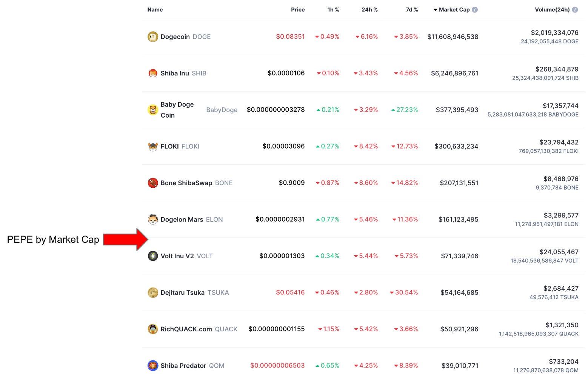Sort the table by Price column
This screenshot has height=383, width=588.
(x=298, y=9)
